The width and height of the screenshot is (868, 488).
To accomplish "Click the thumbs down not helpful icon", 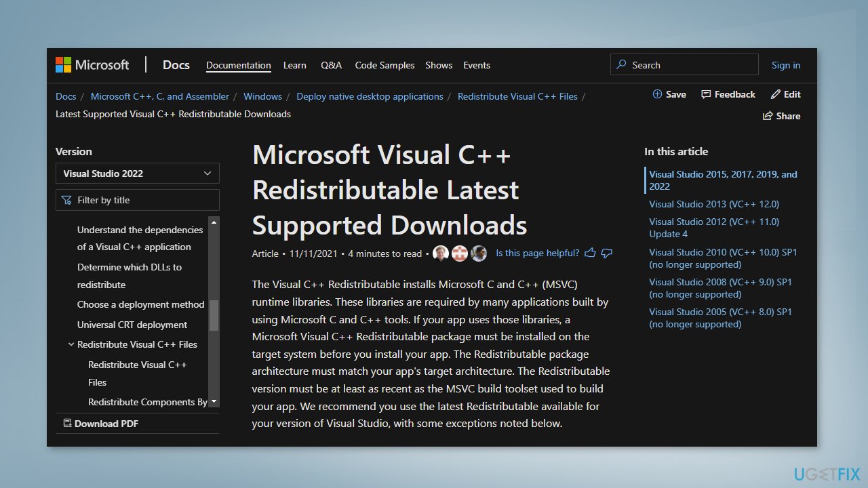I will click(607, 253).
